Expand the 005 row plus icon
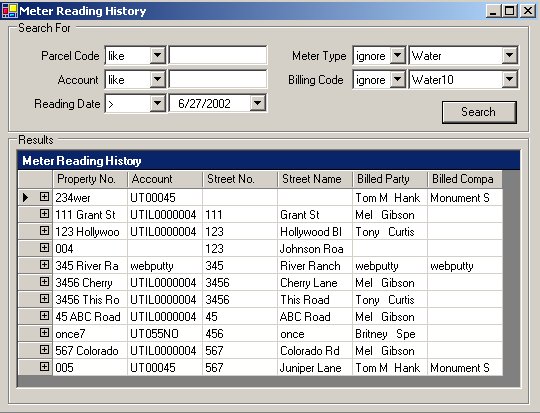 click(44, 366)
